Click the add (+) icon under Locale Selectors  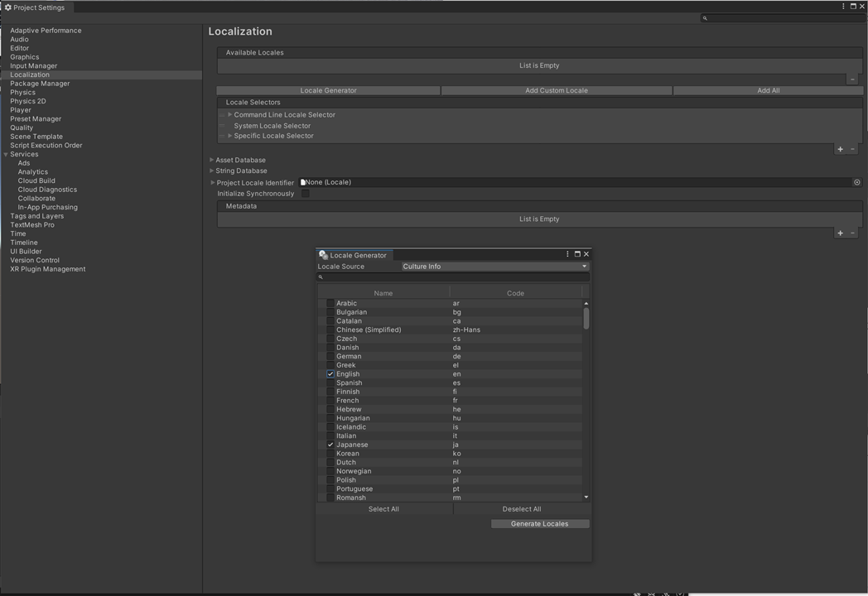(839, 149)
